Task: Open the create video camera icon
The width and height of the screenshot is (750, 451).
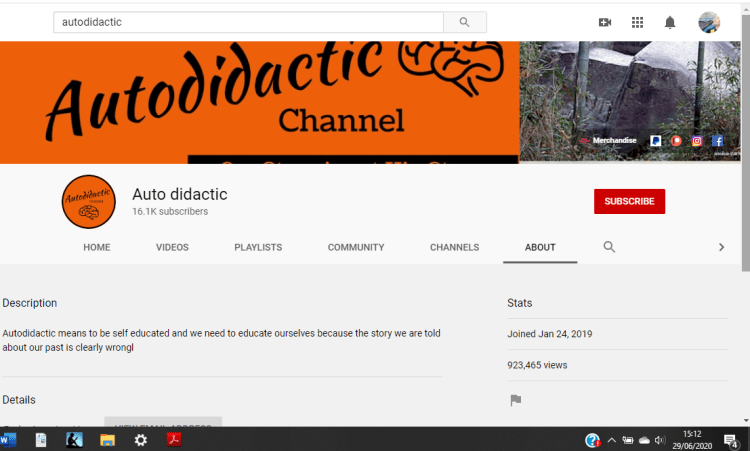Action: click(x=605, y=22)
